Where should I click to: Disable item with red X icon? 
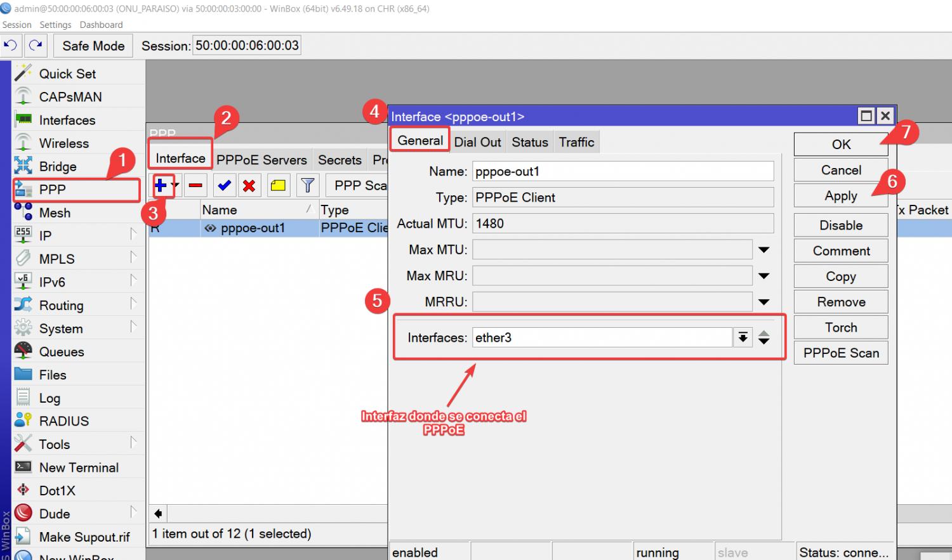pyautogui.click(x=249, y=185)
